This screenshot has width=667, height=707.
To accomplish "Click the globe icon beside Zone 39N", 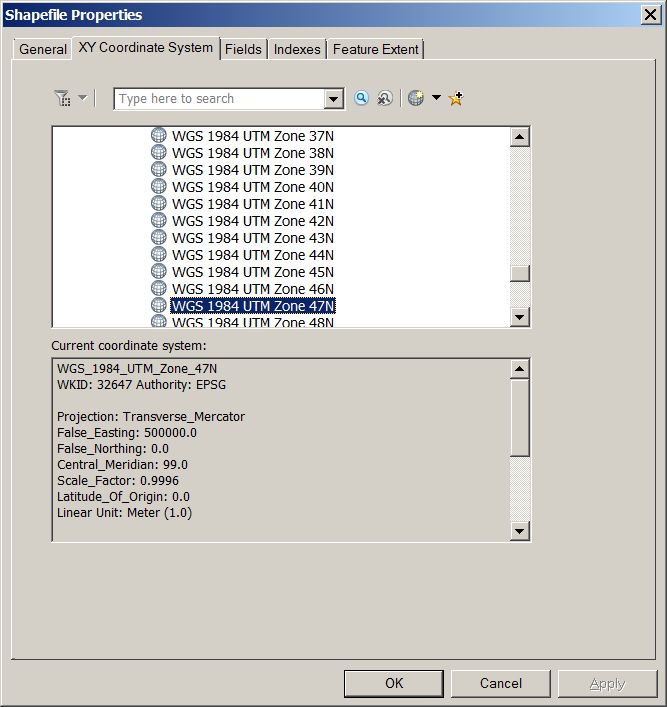I will [158, 169].
